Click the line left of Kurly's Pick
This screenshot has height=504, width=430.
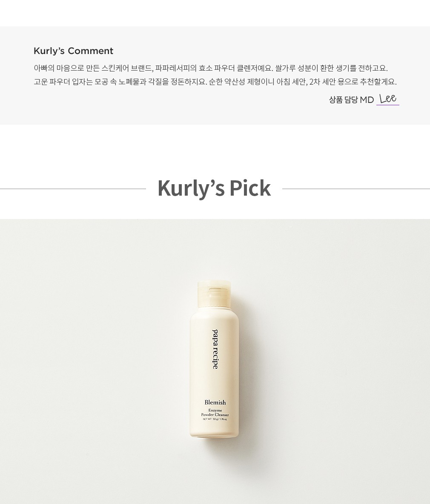[73, 189]
